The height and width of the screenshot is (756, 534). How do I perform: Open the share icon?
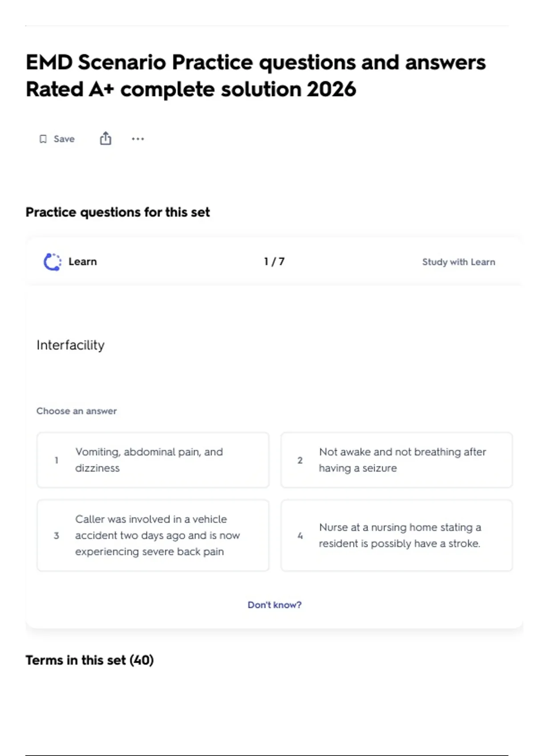pos(105,139)
